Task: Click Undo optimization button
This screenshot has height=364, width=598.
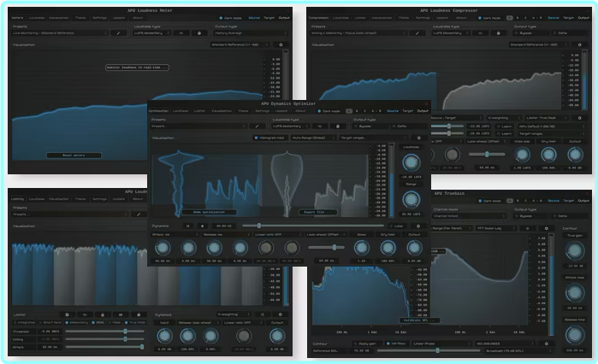Action: [209, 212]
